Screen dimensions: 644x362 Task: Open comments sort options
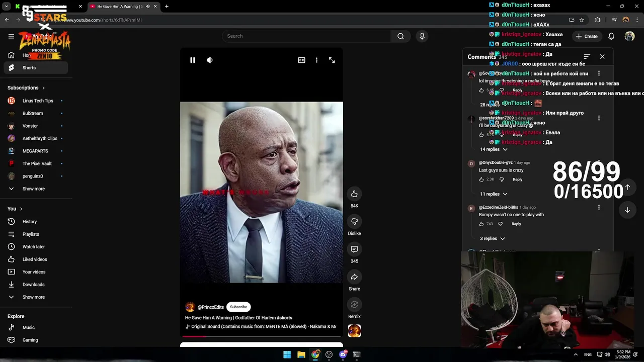click(x=587, y=57)
